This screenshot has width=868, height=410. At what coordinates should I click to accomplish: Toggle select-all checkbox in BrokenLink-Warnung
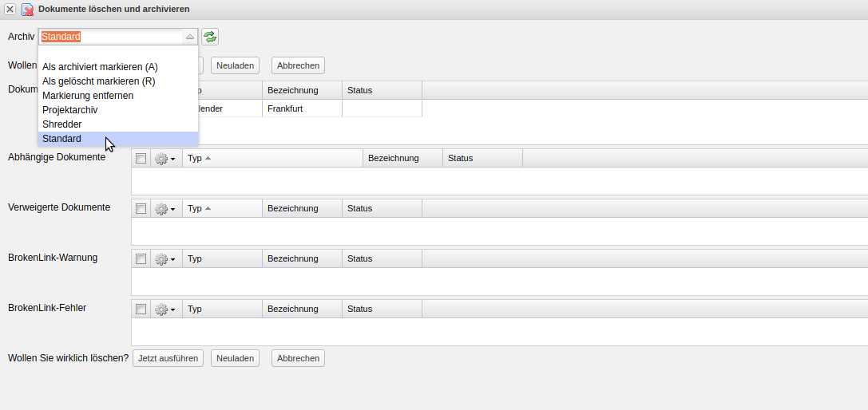tap(141, 258)
